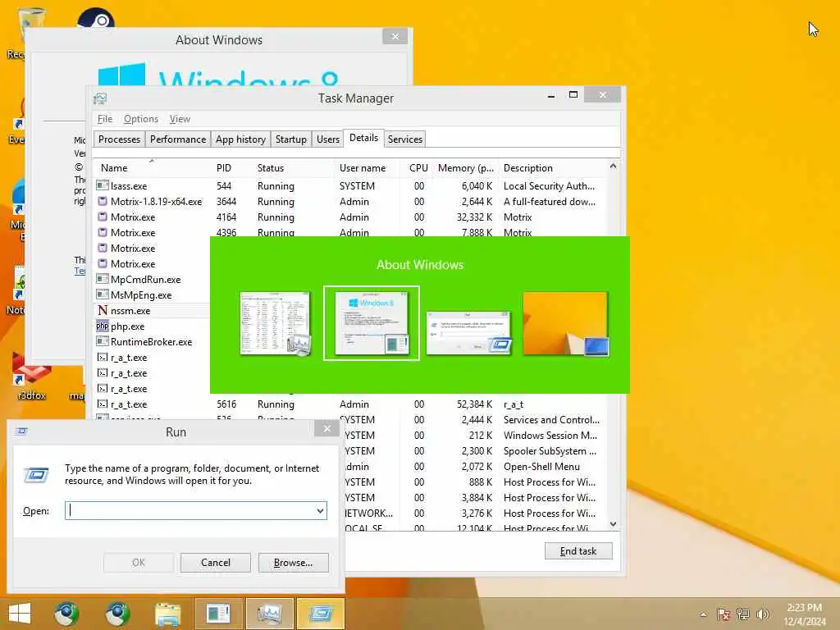
Task: Switch to the Services tab
Action: (x=405, y=139)
